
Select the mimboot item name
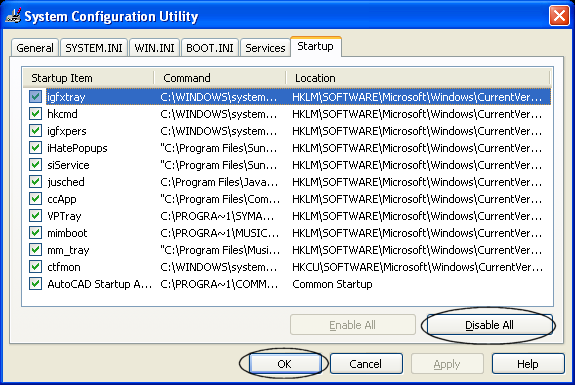(67, 233)
